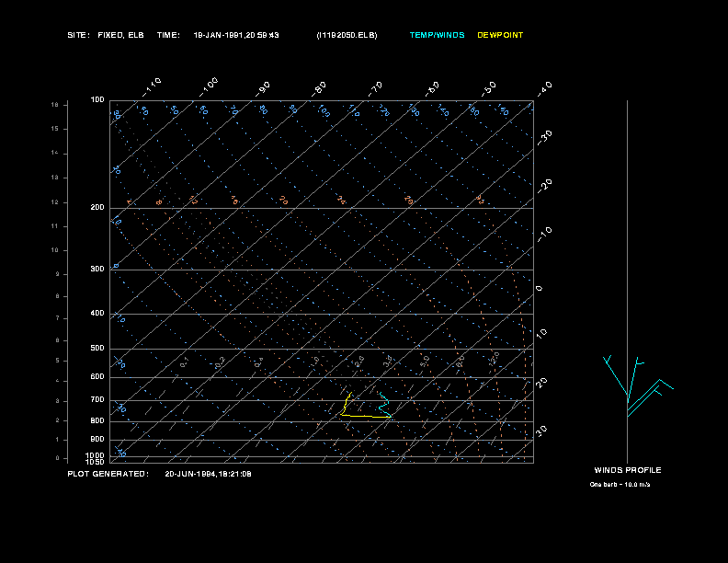
Task: Click the SITE: FIXED, ELB header text
Action: tap(106, 35)
